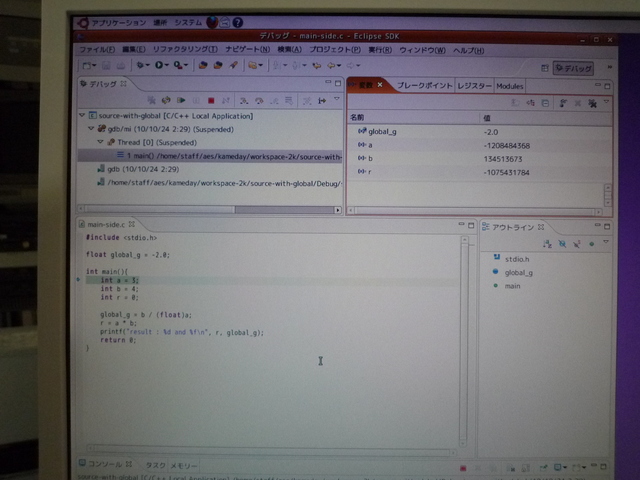Collapse the source-with-global launch tree node

coord(83,116)
